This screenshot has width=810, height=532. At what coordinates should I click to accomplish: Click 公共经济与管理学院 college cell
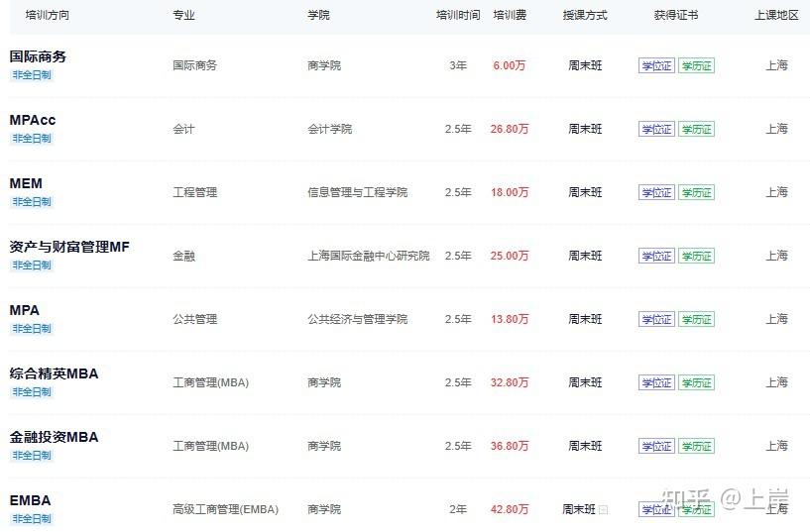click(x=358, y=319)
